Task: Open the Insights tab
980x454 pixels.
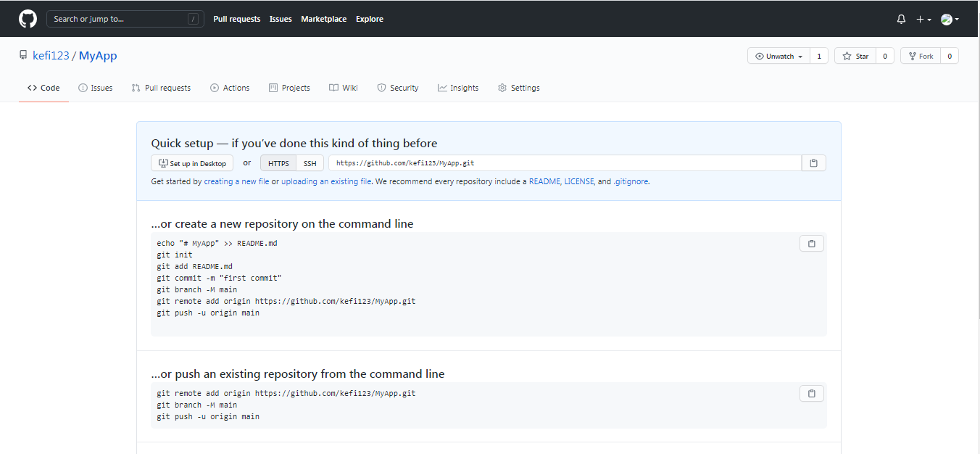Action: pyautogui.click(x=458, y=88)
